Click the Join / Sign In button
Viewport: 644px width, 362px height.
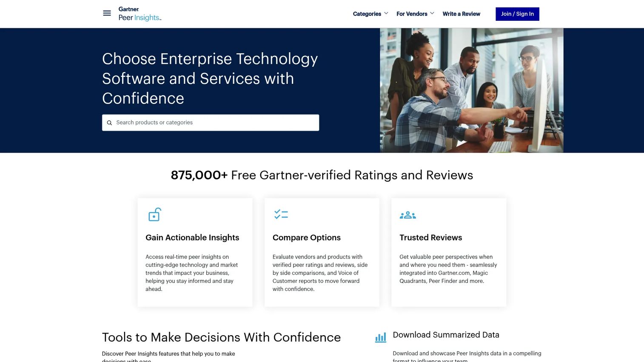click(x=517, y=14)
